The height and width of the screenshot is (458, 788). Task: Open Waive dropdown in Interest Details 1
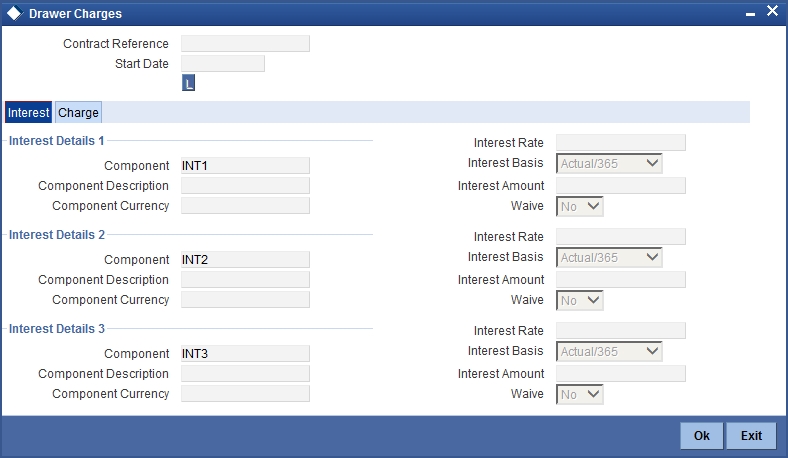[x=579, y=207]
